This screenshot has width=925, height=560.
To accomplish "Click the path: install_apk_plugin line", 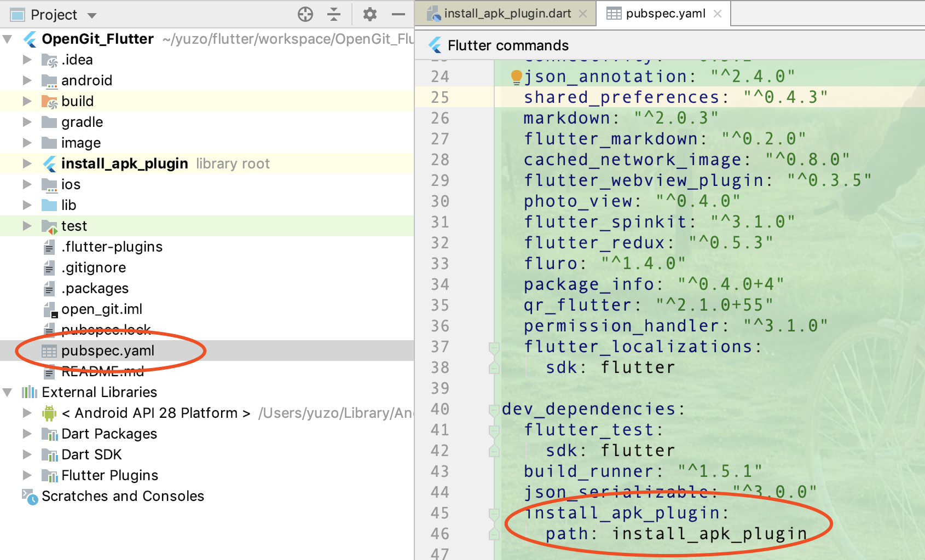I will pos(676,534).
